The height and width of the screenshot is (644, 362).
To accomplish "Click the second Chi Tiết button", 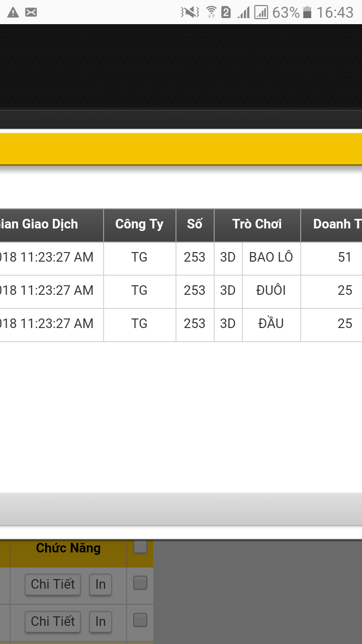I will (53, 621).
